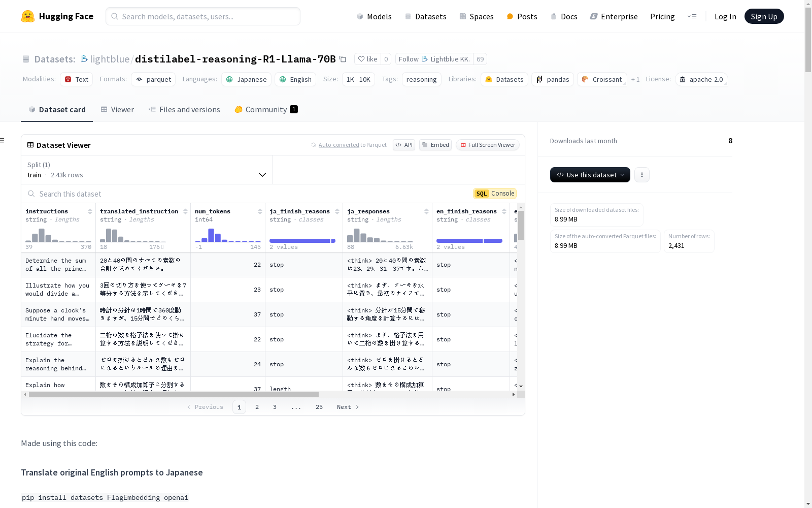Image resolution: width=812 pixels, height=508 pixels.
Task: Go to page 2 of the dataset
Action: 257,407
